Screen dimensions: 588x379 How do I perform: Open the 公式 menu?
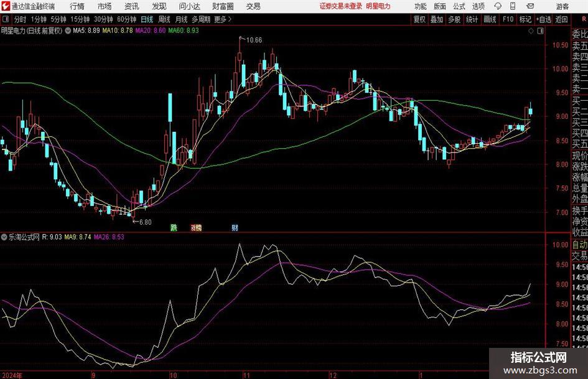tap(459, 6)
